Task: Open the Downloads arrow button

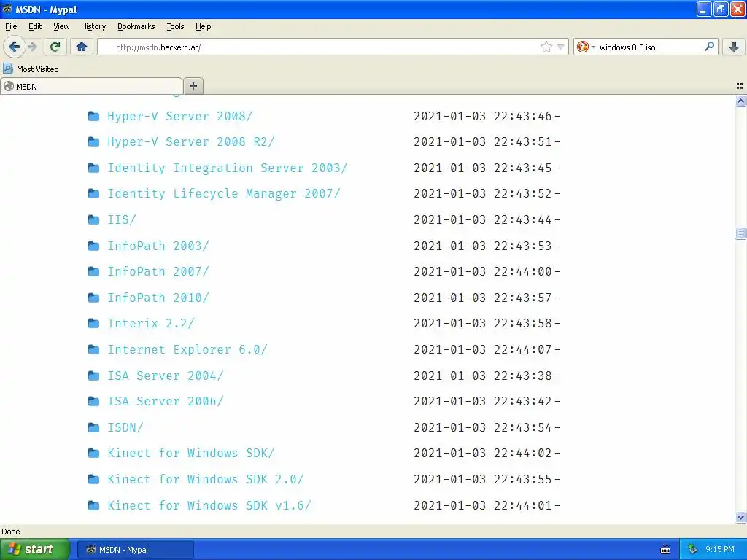Action: tap(734, 47)
